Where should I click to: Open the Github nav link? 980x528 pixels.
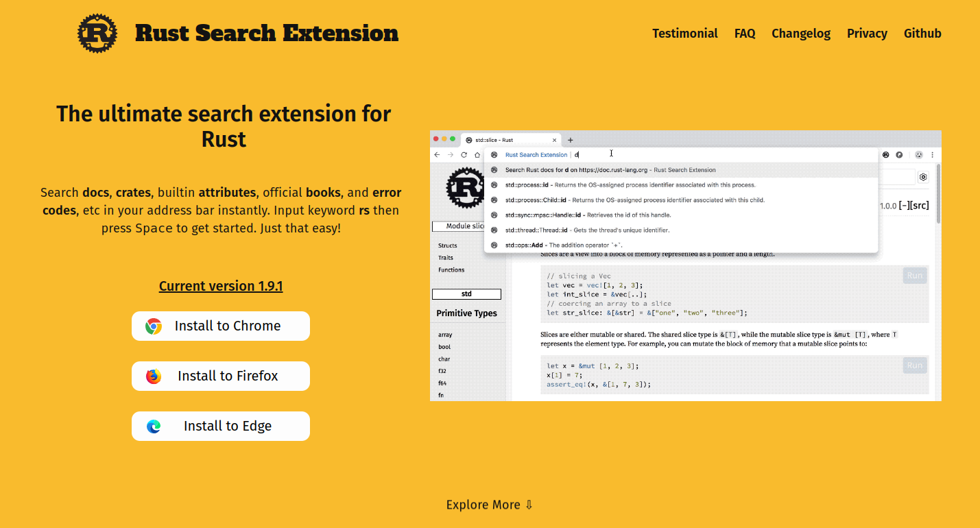coord(922,34)
